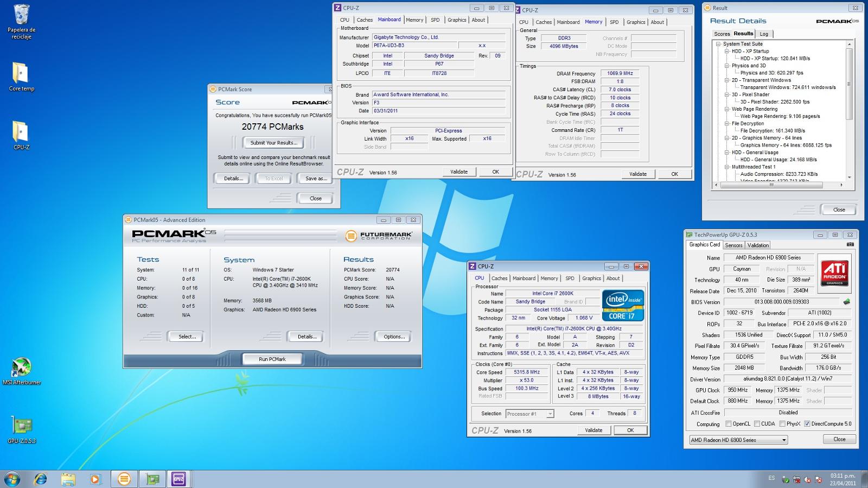The width and height of the screenshot is (868, 488).
Task: Open Windows Explorer taskbar icon
Action: coord(68,479)
